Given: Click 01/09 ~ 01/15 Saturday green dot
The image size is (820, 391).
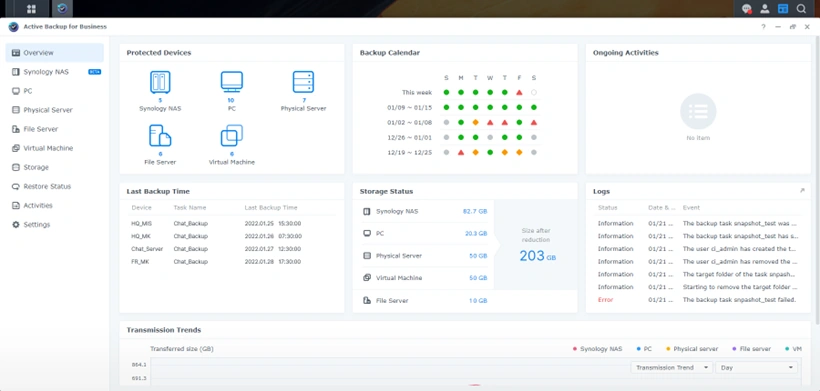Looking at the screenshot, I should [x=533, y=107].
